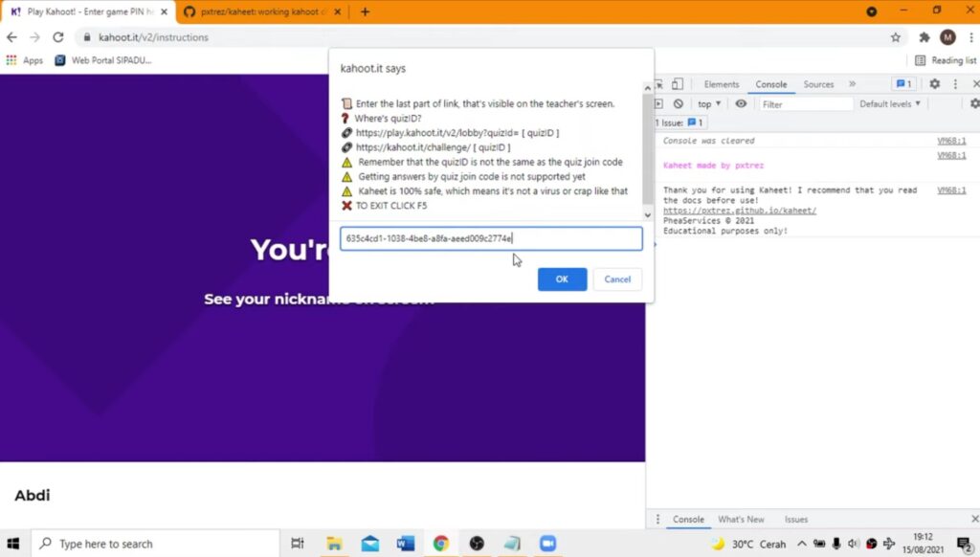Open DevTools settings gear
Image resolution: width=980 pixels, height=557 pixels.
(x=934, y=84)
